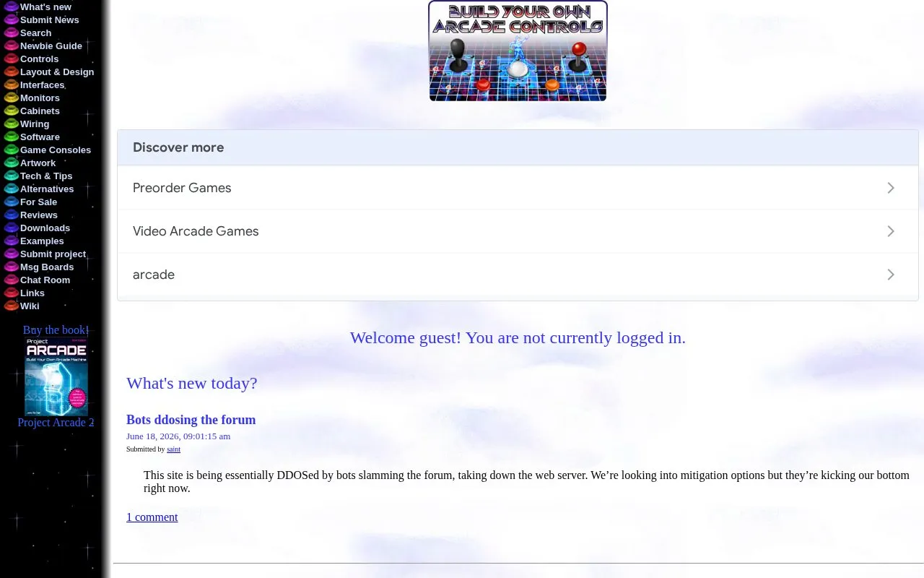The height and width of the screenshot is (578, 924).
Task: Click the yellow button icon beside Monitors
Action: pyautogui.click(x=11, y=98)
